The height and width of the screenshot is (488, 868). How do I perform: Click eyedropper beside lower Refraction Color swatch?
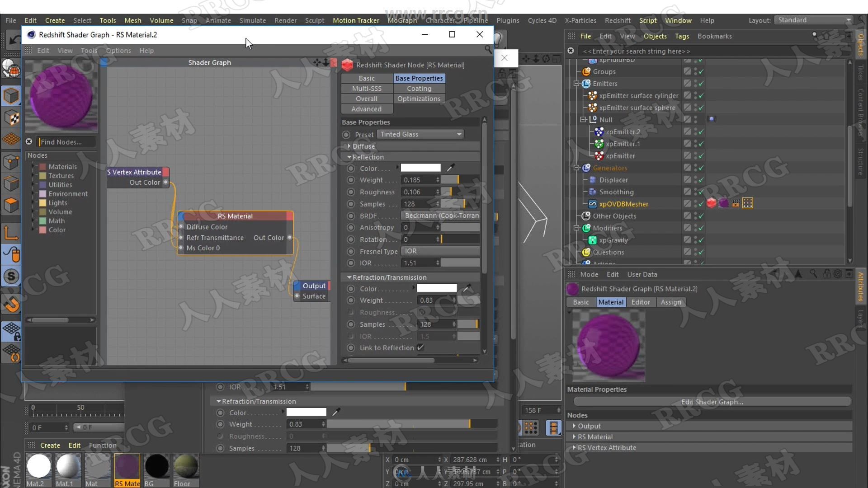[x=336, y=412]
